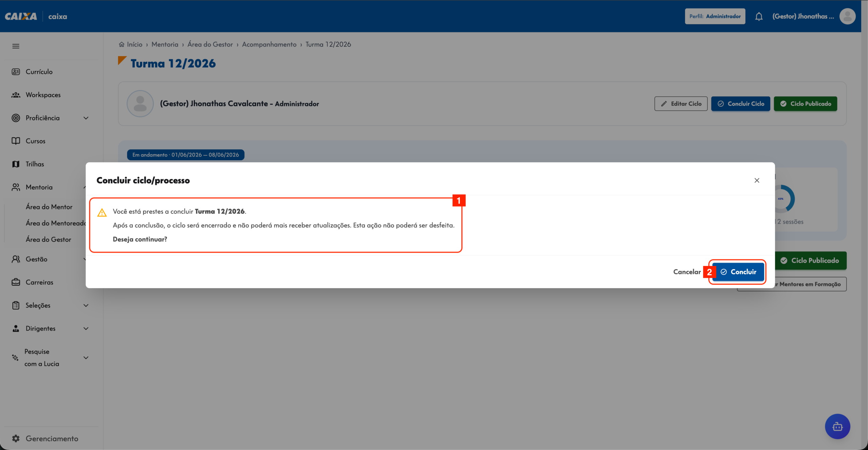Expand the Proficiência submenu chevron
Viewport: 868px width, 450px height.
tap(86, 118)
